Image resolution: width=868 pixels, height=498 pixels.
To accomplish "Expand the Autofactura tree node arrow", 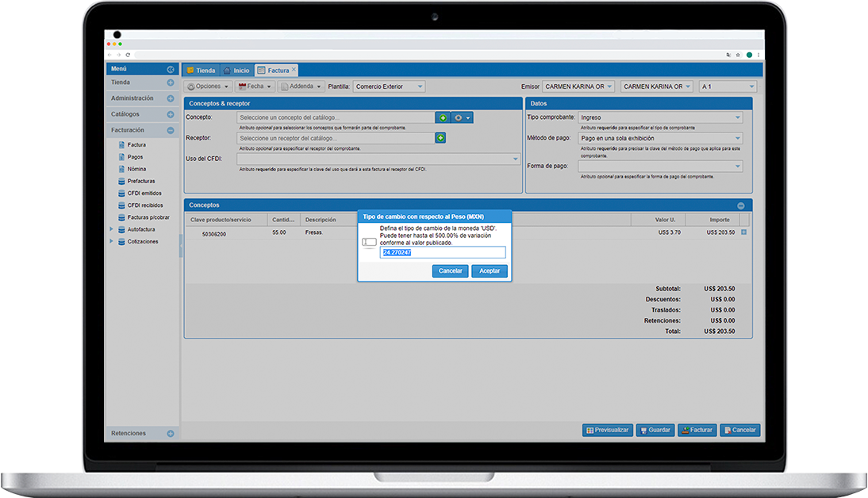I will tap(112, 229).
